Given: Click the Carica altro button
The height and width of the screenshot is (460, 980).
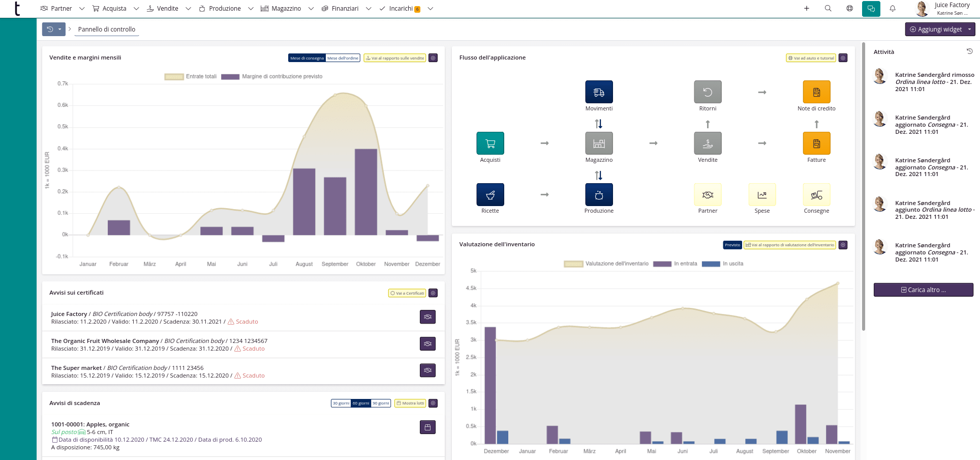Looking at the screenshot, I should [x=923, y=290].
